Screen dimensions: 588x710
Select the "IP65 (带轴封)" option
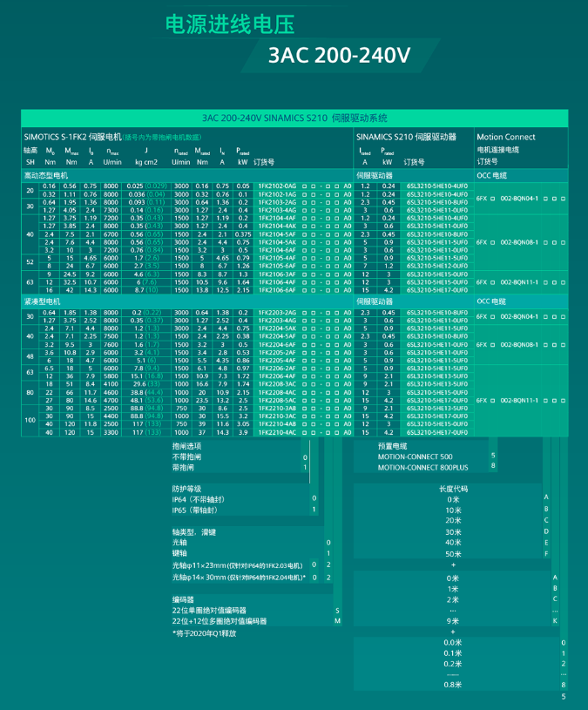195,511
